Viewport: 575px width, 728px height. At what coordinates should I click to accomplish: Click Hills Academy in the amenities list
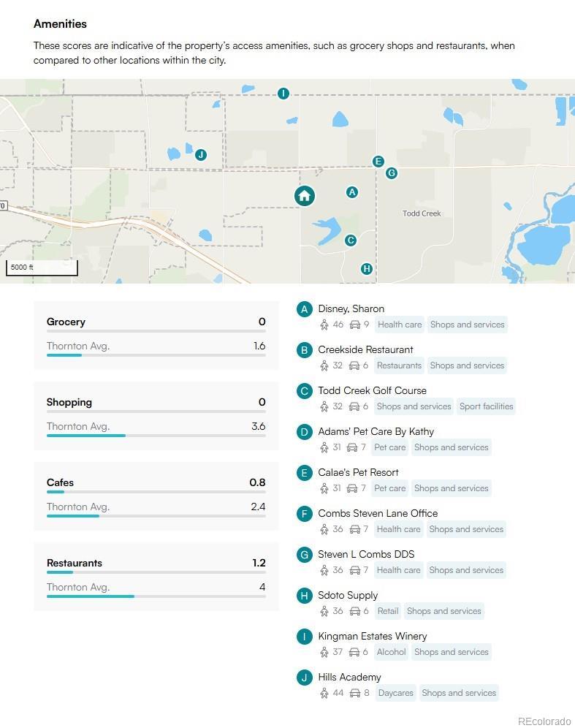[349, 677]
